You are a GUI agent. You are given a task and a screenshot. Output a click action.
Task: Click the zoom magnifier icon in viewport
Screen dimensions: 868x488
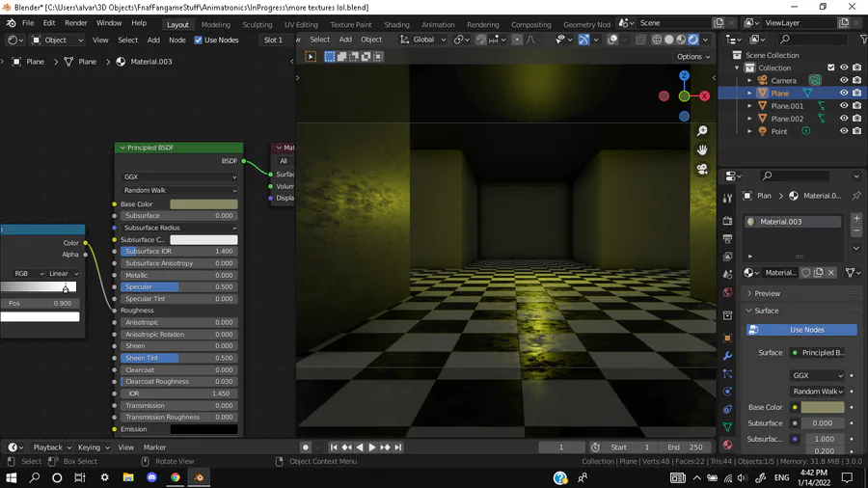[702, 131]
